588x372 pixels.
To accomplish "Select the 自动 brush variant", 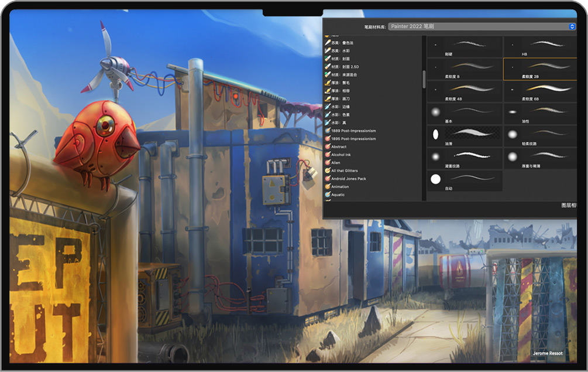I will pyautogui.click(x=465, y=180).
